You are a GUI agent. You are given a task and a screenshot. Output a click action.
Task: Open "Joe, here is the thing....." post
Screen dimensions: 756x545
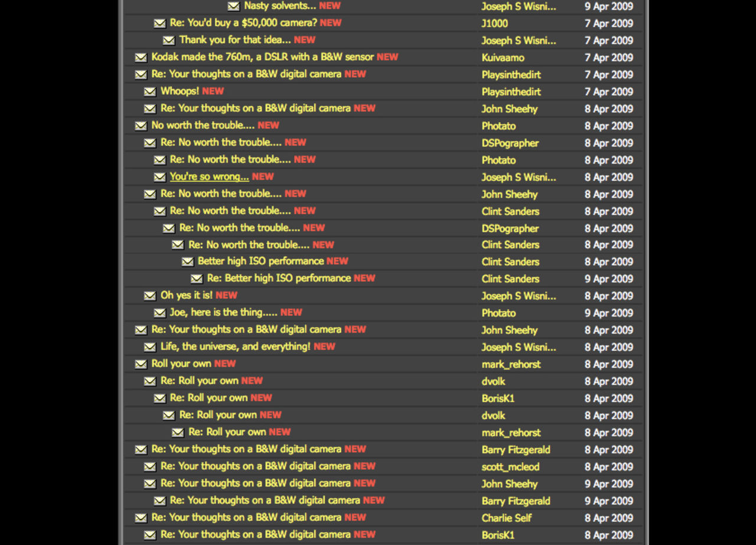(x=223, y=312)
